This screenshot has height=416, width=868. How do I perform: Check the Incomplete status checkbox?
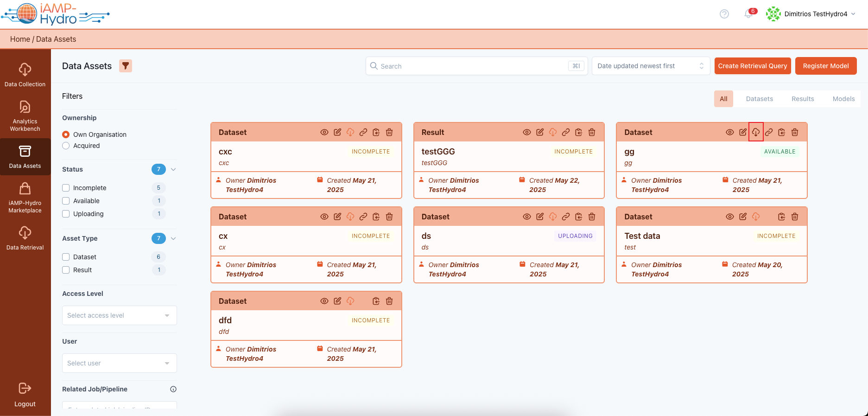tap(66, 188)
